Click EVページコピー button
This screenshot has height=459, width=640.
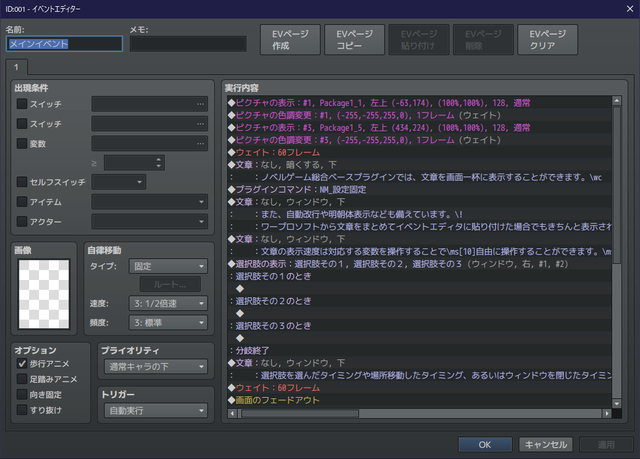(354, 40)
